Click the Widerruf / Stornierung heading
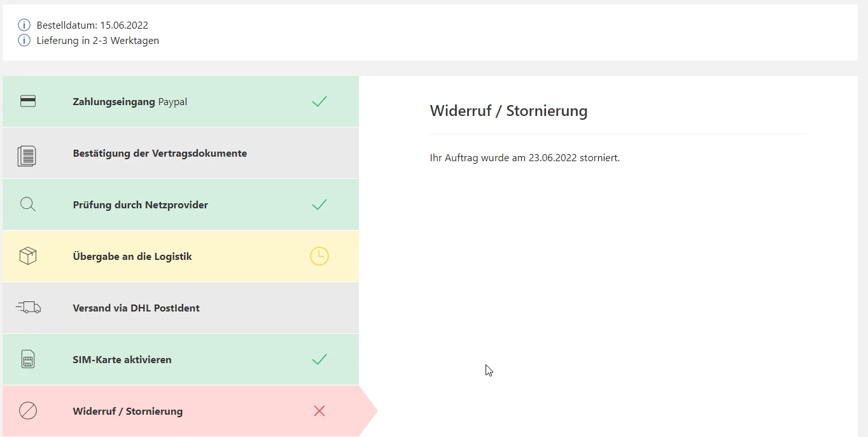Viewport: 868px width, 437px height. click(508, 111)
